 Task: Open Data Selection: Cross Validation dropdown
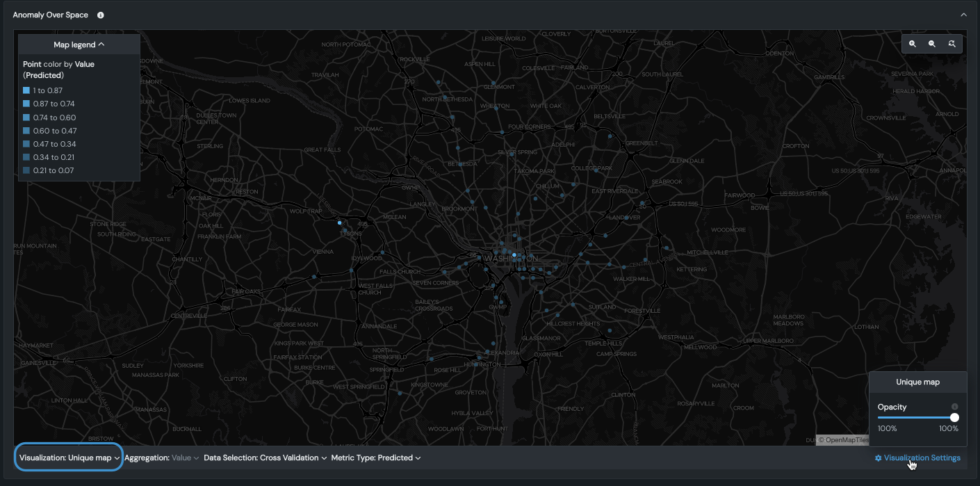click(266, 458)
